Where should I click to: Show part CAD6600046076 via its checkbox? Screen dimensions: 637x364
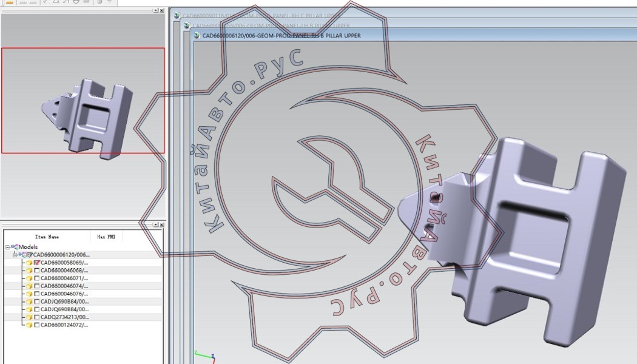tap(37, 294)
